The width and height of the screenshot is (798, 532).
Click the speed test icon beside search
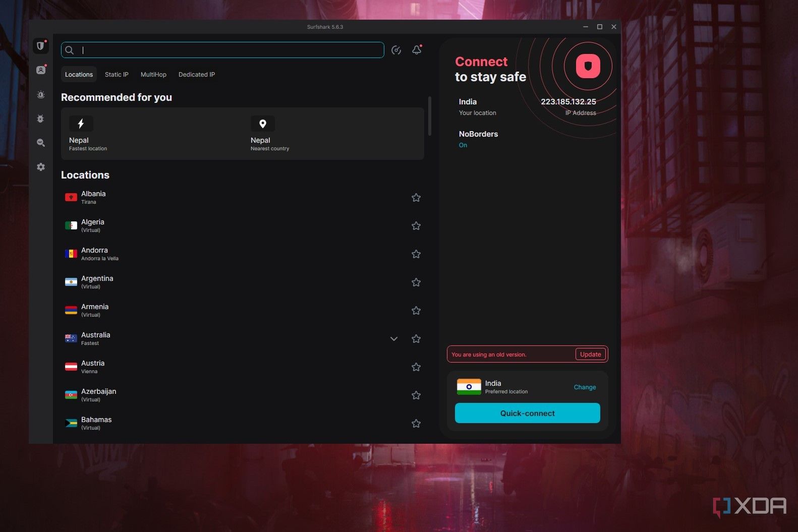396,50
